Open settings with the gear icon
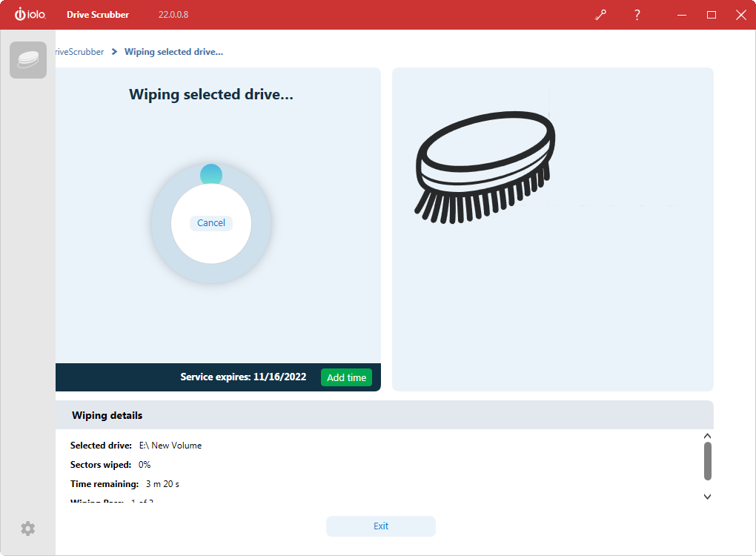The image size is (756, 556). point(27,529)
